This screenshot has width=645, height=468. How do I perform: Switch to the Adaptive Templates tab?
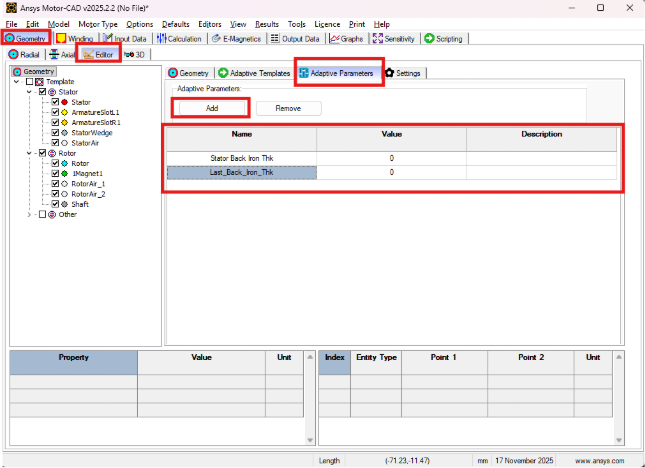pyautogui.click(x=253, y=73)
